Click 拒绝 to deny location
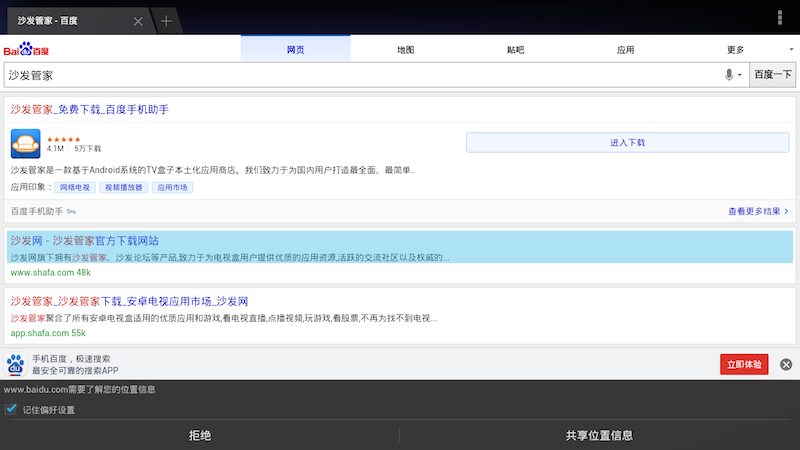Viewport: 800px width, 450px height. (199, 435)
